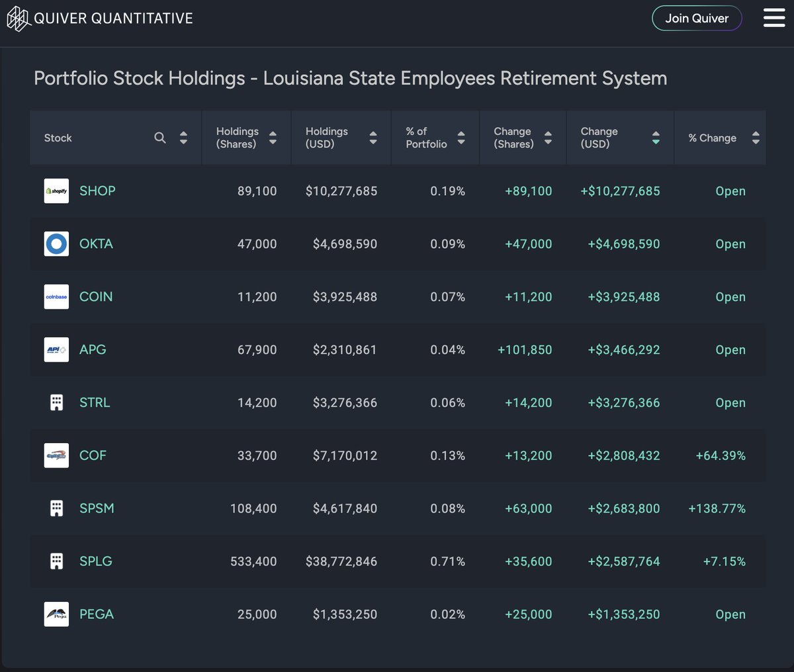794x672 pixels.
Task: Click the OKTA logo icon
Action: coord(56,244)
